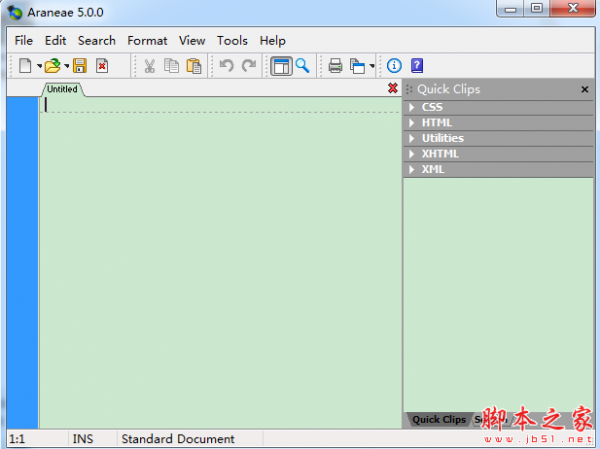Expand the Open recent files dropdown arrow
This screenshot has height=449, width=600.
click(x=67, y=66)
